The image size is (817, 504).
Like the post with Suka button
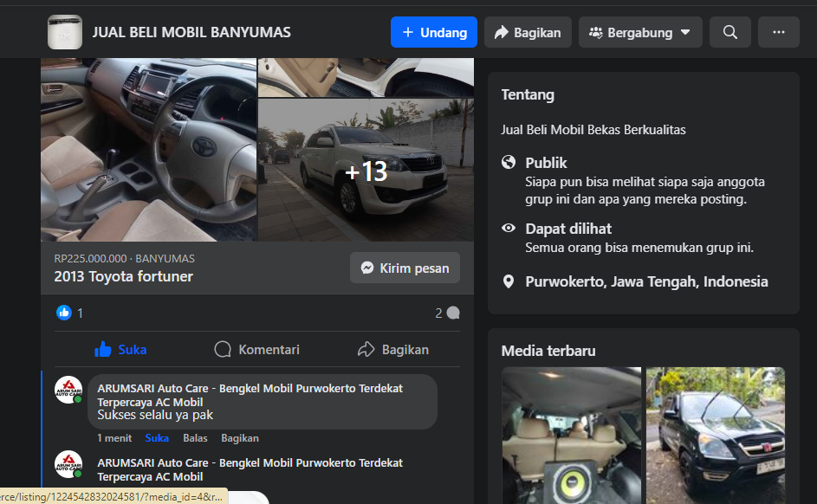tap(121, 349)
